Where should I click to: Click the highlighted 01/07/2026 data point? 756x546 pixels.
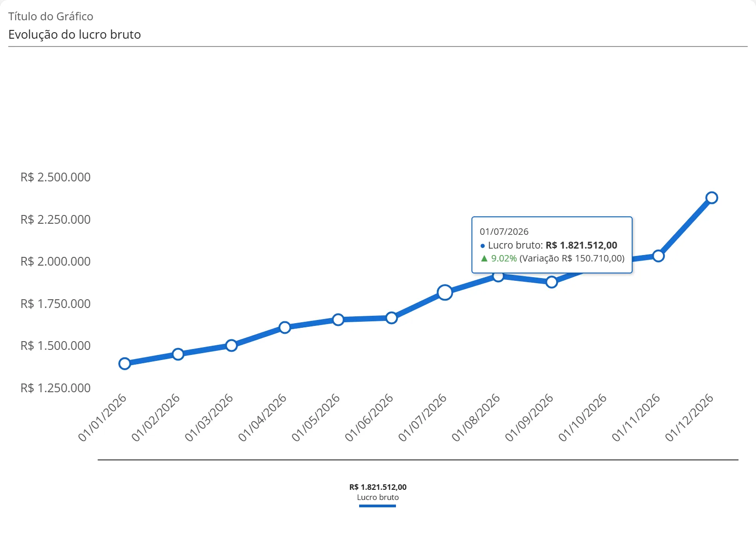click(445, 292)
